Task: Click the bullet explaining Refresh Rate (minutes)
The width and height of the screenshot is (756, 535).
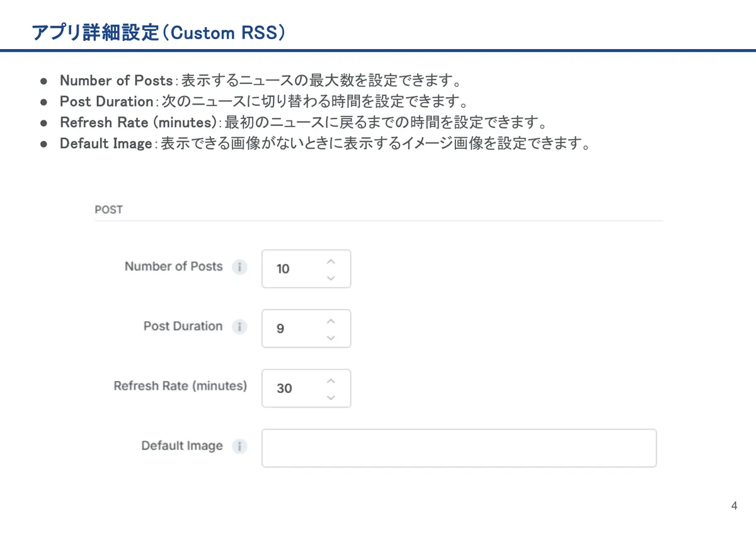Action: point(292,122)
